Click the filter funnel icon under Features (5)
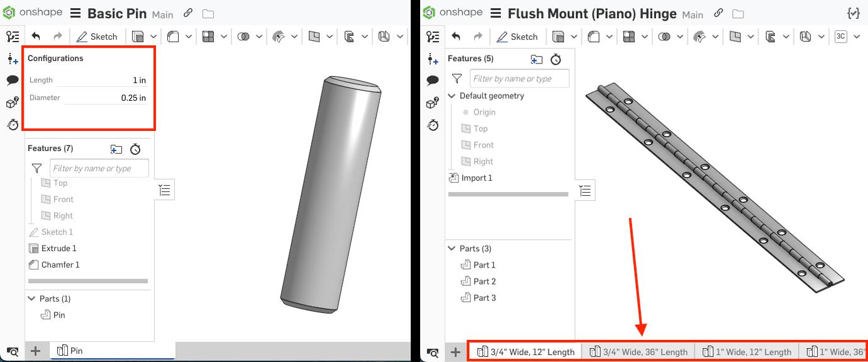Image resolution: width=868 pixels, height=362 pixels. (457, 79)
